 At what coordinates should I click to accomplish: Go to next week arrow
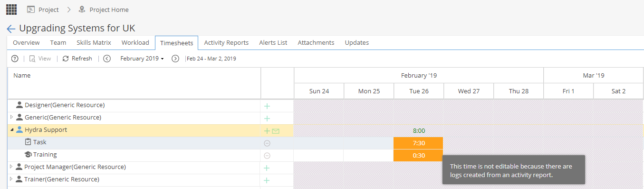tap(175, 59)
